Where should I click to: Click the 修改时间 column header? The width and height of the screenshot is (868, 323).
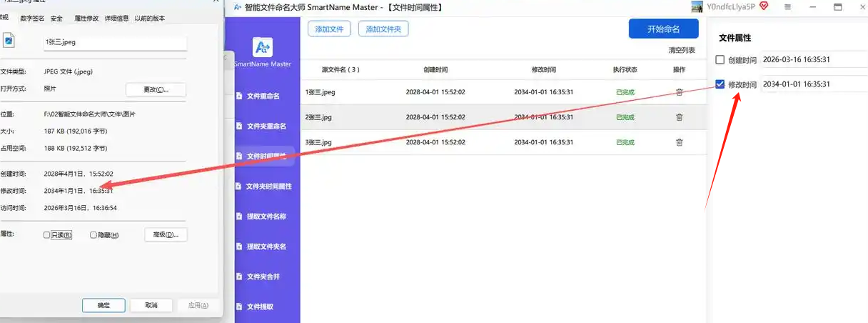click(x=544, y=70)
